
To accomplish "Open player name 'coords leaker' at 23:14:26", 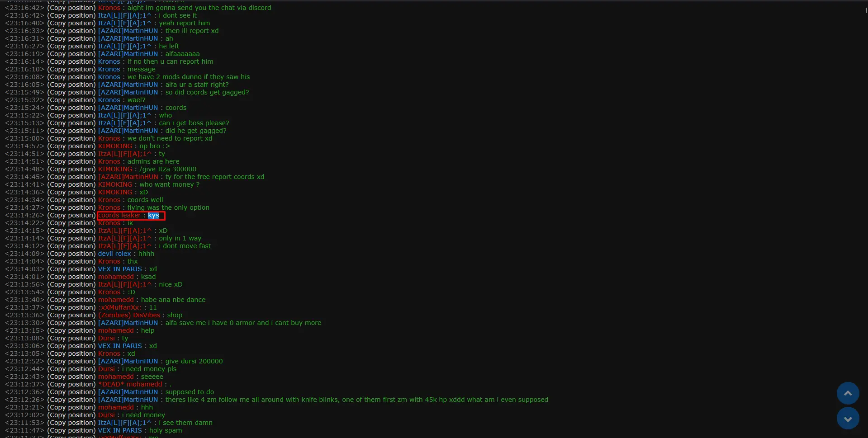I will tap(119, 215).
